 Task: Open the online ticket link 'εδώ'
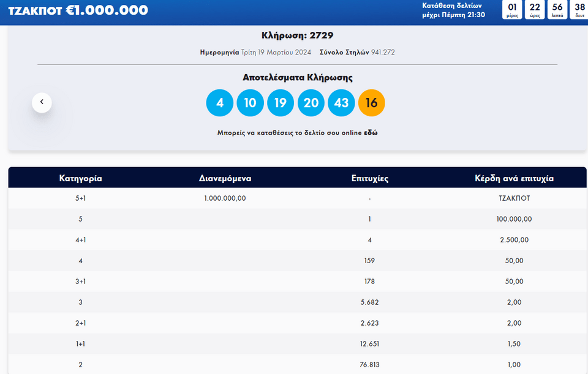(371, 133)
